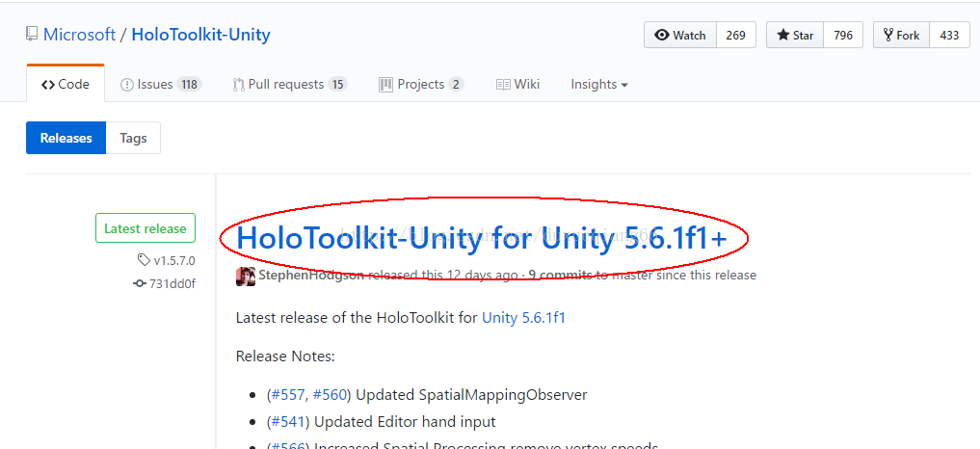Click the Release Notes: text
This screenshot has height=449, width=980.
pyautogui.click(x=285, y=357)
